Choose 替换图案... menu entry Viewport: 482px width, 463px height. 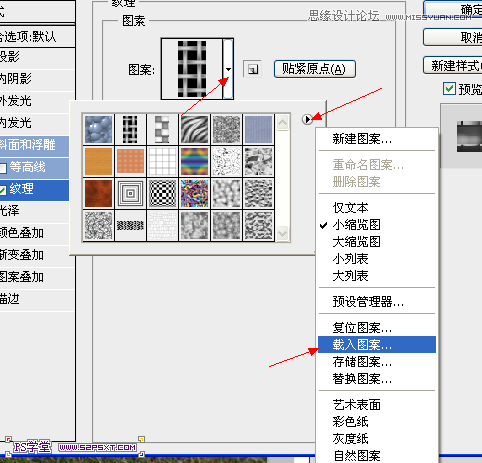tap(377, 379)
